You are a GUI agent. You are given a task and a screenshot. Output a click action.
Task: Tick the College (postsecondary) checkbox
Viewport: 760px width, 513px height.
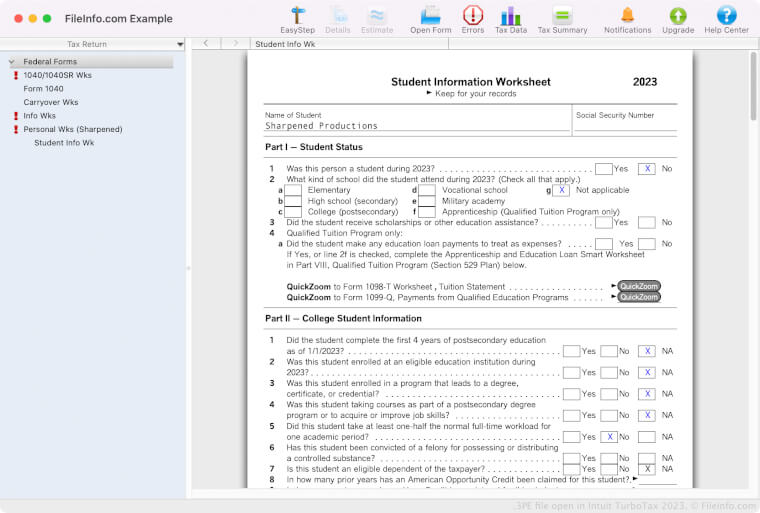coord(293,212)
